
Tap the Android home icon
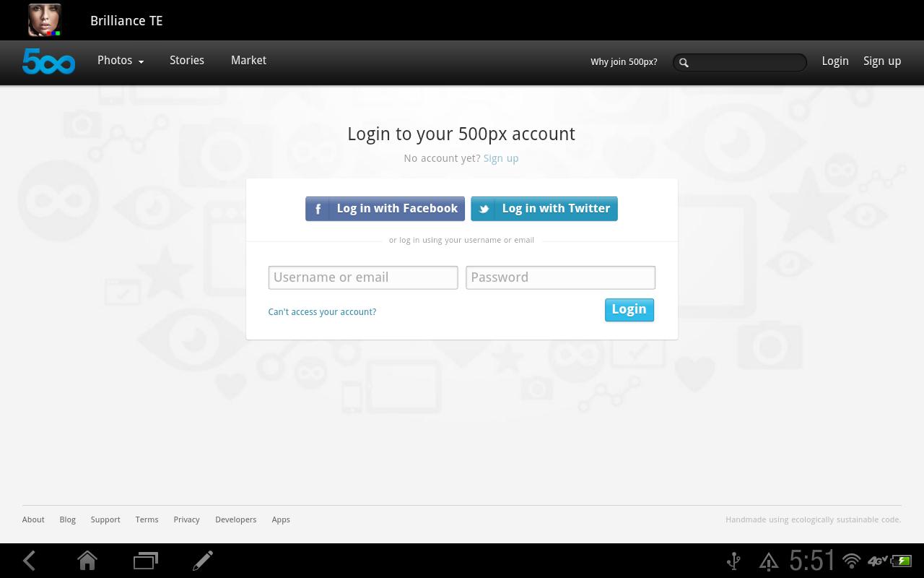(x=87, y=561)
